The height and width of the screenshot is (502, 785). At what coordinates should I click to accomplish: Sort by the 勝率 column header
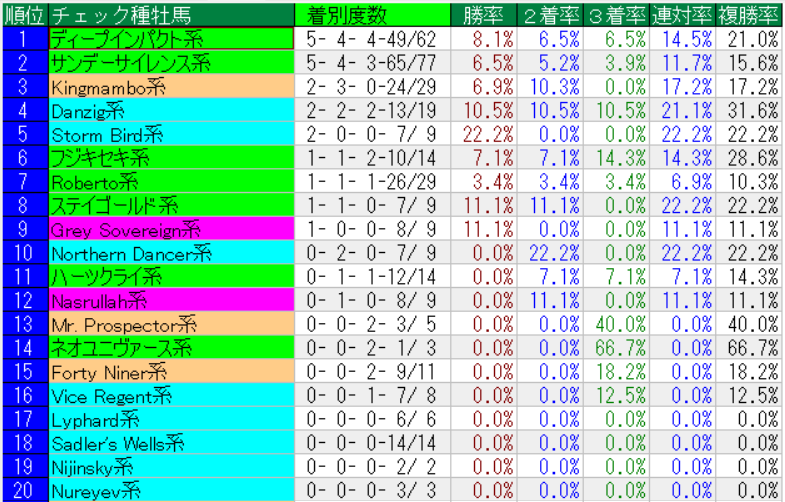point(485,14)
